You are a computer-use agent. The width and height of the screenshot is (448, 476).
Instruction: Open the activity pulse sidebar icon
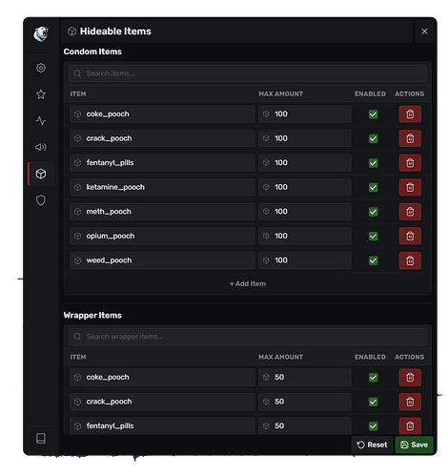(x=41, y=121)
